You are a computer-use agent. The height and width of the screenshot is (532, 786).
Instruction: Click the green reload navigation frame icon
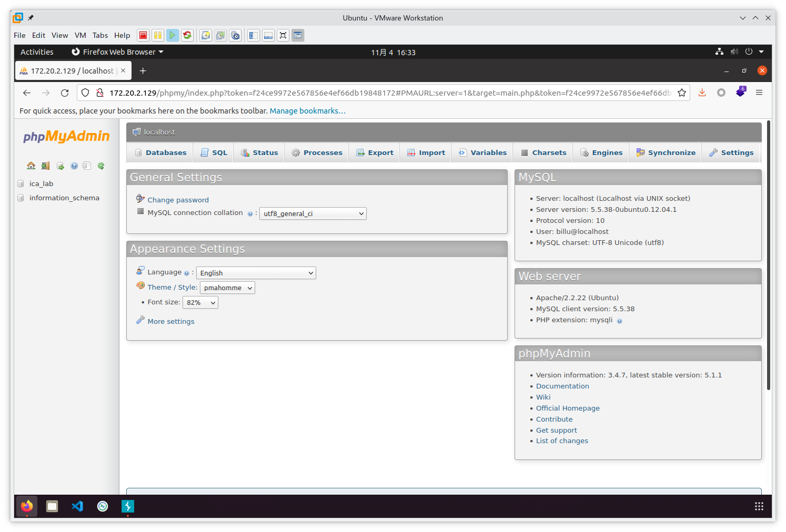coord(101,166)
